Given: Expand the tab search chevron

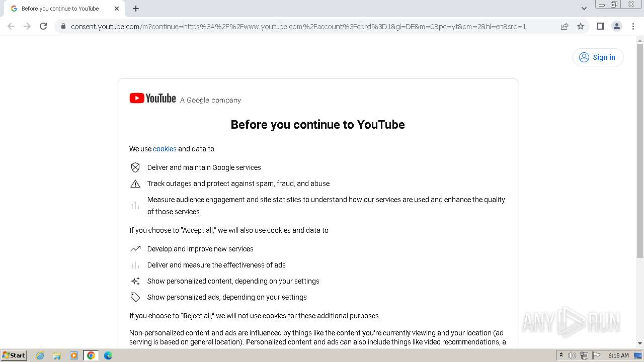Looking at the screenshot, I should coord(584,9).
